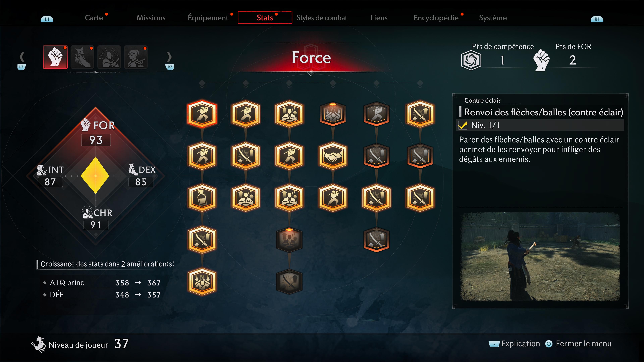Click the R1 shoulder button indicator

[597, 19]
